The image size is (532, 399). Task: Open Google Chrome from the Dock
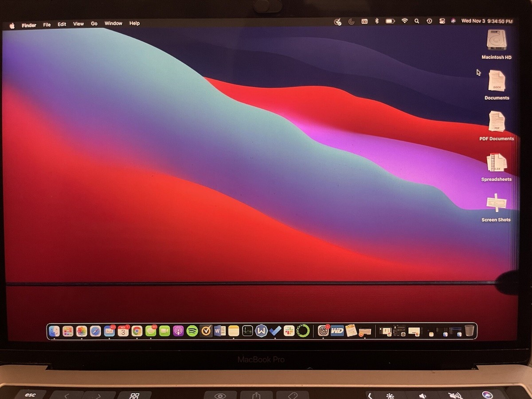point(136,331)
